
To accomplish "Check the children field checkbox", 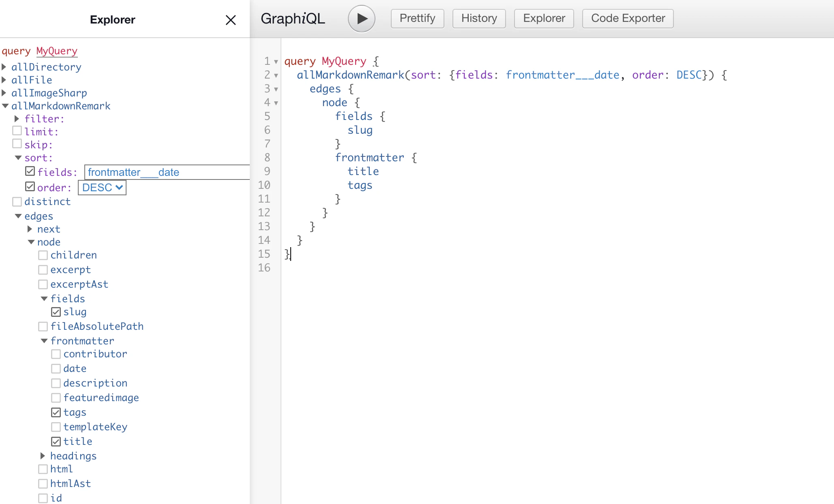I will click(43, 255).
